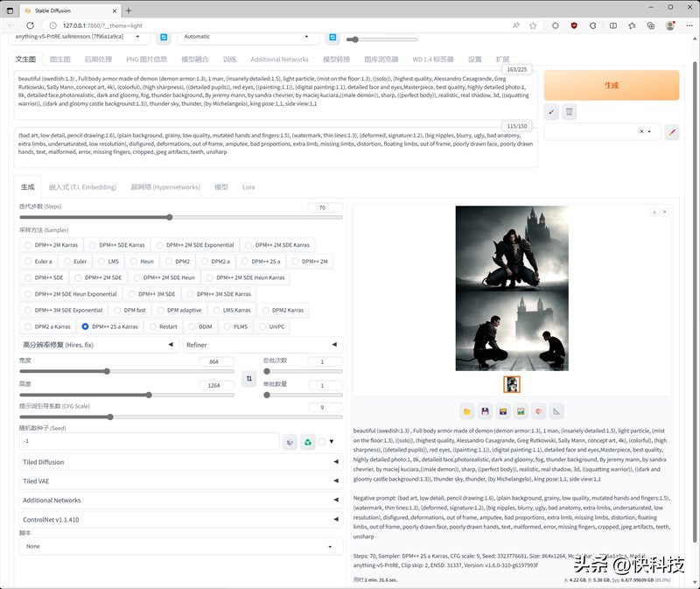Expand the Tiled Diffusion panel
The width and height of the screenshot is (700, 589).
click(x=181, y=462)
